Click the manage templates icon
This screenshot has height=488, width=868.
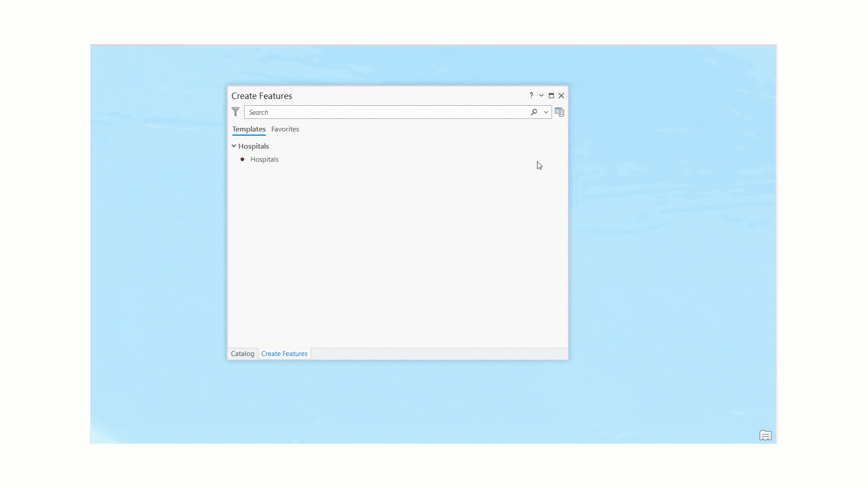559,112
